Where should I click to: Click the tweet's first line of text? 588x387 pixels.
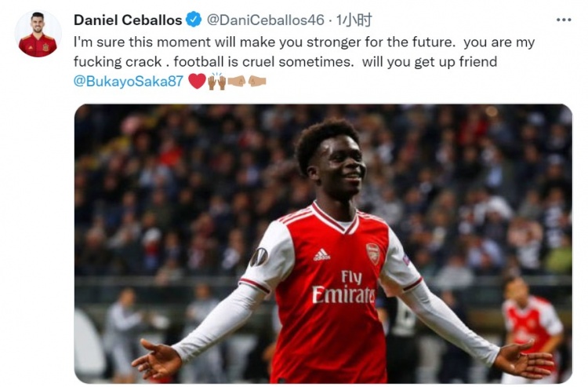[x=304, y=42]
